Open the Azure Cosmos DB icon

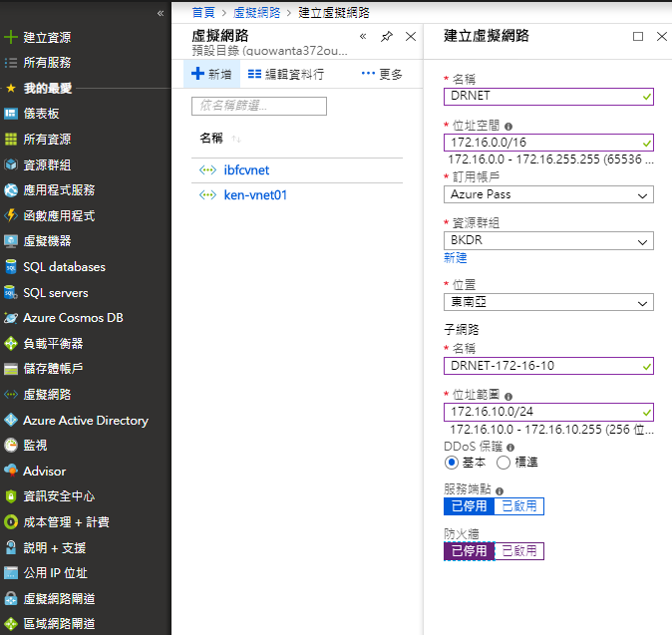click(11, 318)
